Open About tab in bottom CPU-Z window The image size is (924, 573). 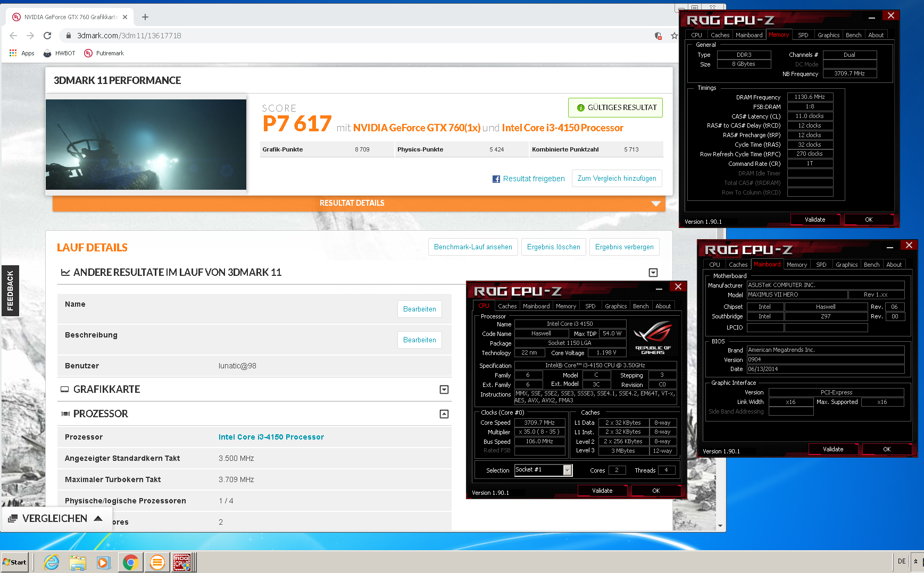tap(663, 306)
